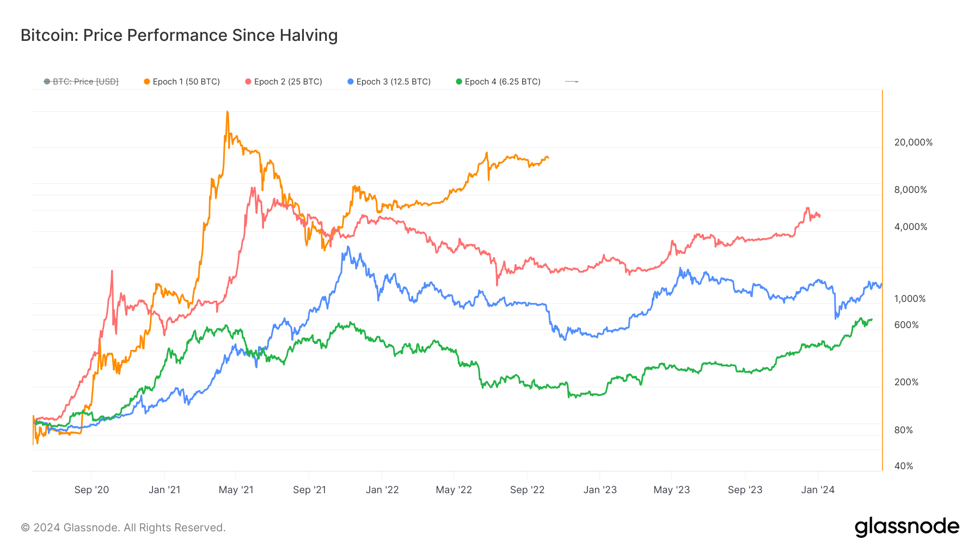
Task: Click the red Epoch 2 legend dot
Action: click(248, 82)
